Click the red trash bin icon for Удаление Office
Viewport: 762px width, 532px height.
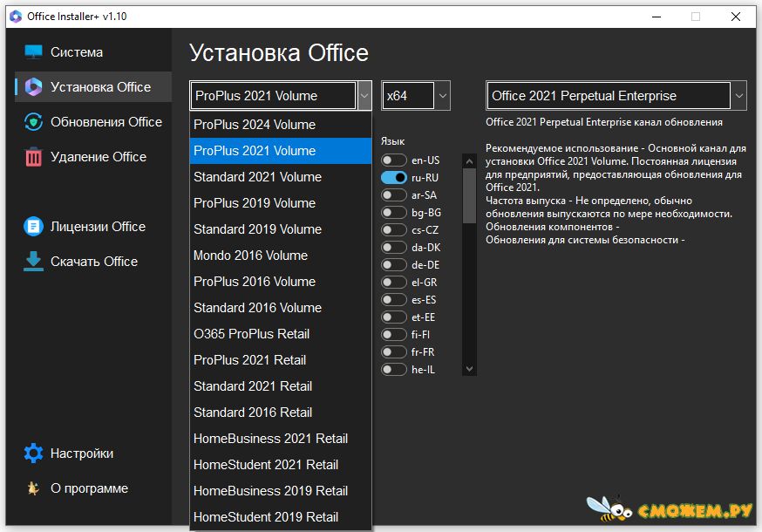click(x=33, y=157)
